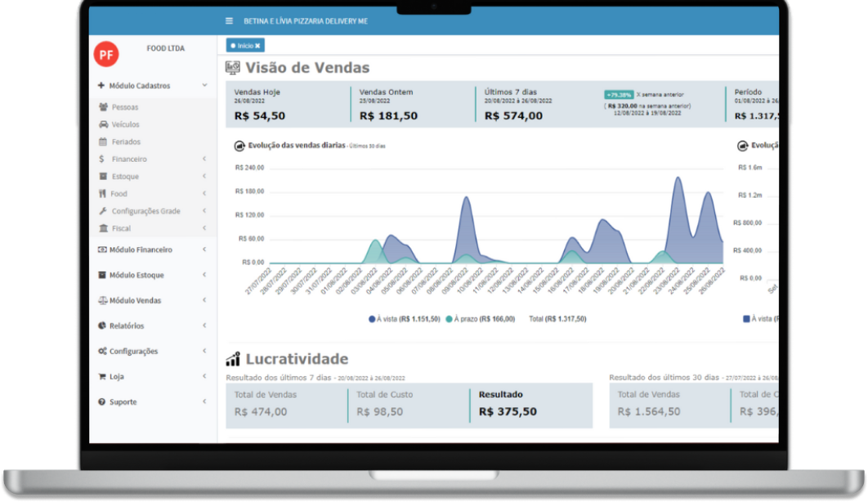Click the PF avatar logo
868x502 pixels.
click(x=106, y=54)
